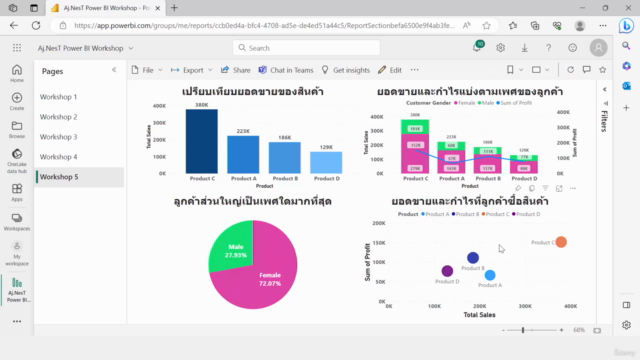Open My workspace in sidebar
This screenshot has width=640, height=360.
(17, 253)
